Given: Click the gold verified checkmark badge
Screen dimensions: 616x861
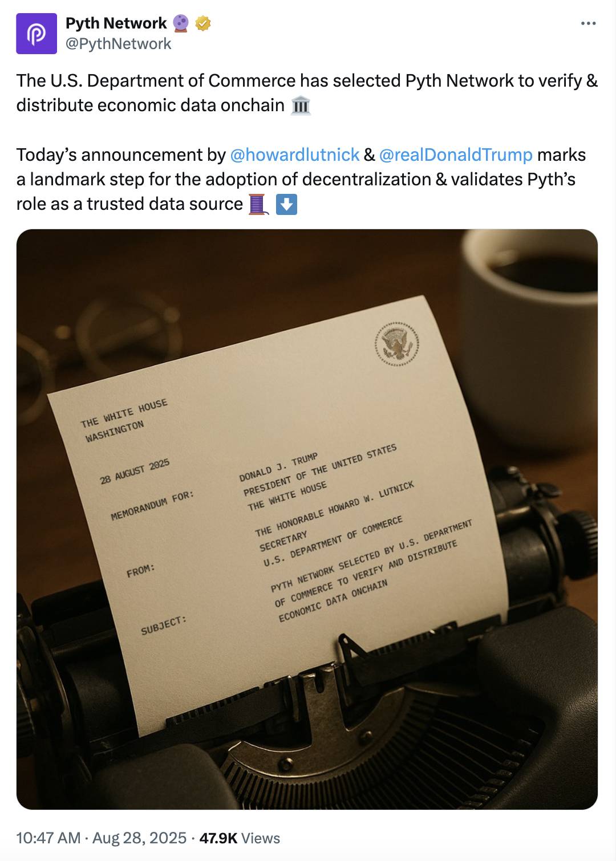Looking at the screenshot, I should (x=202, y=23).
